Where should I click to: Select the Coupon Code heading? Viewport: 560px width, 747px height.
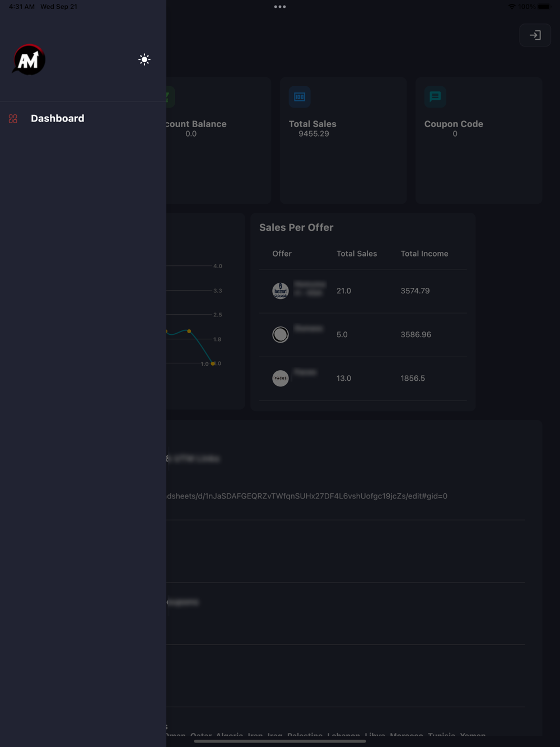pyautogui.click(x=454, y=124)
